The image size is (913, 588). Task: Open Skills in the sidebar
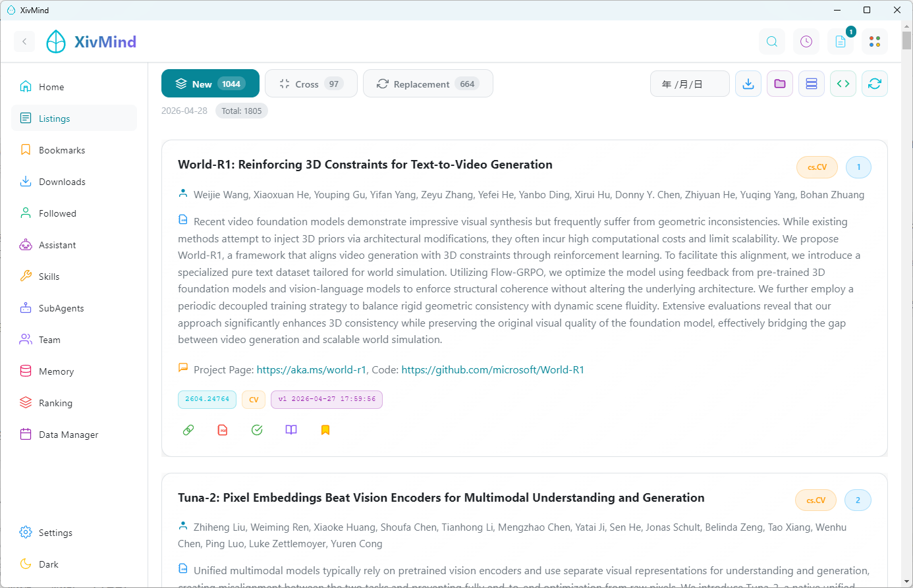pyautogui.click(x=74, y=277)
